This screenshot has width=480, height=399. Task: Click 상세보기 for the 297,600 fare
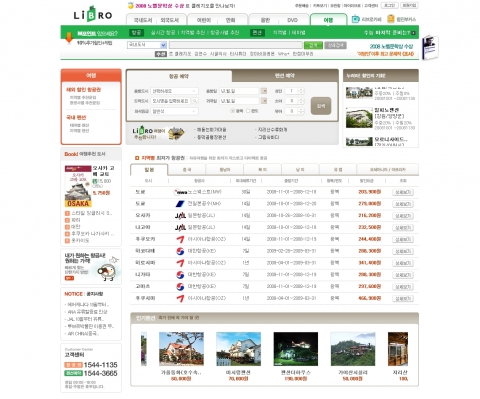403,287
